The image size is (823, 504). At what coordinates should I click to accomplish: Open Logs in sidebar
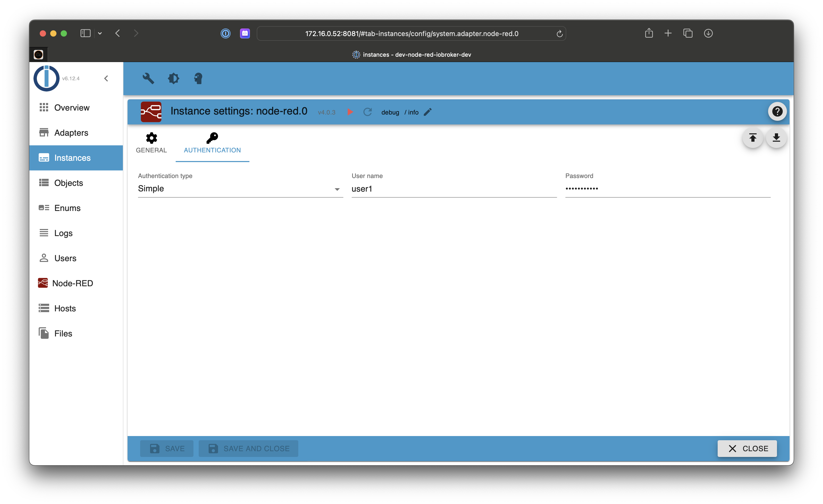(x=76, y=233)
